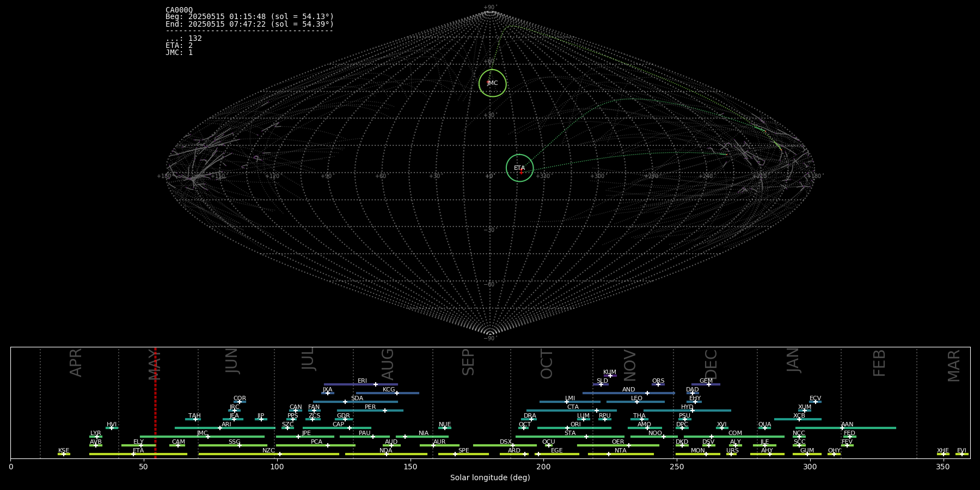This screenshot has width=980, height=490.
Task: Select the HYD shower label in timeline
Action: coord(687,407)
